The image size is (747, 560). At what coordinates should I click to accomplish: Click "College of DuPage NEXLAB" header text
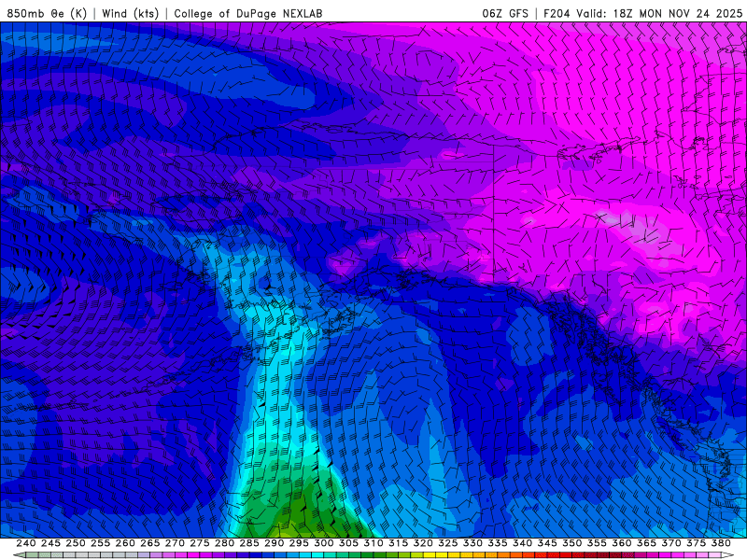(248, 13)
